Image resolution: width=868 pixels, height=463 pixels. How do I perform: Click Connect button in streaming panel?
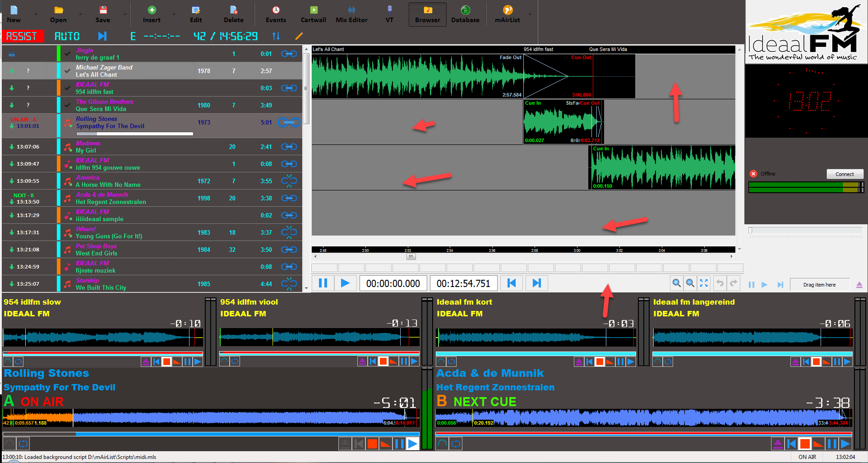(x=845, y=174)
